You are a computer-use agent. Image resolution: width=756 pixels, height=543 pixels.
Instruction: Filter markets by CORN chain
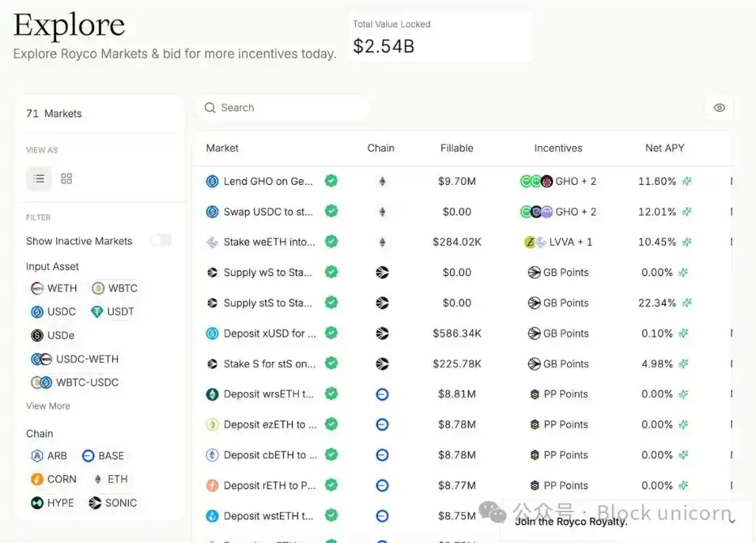53,479
